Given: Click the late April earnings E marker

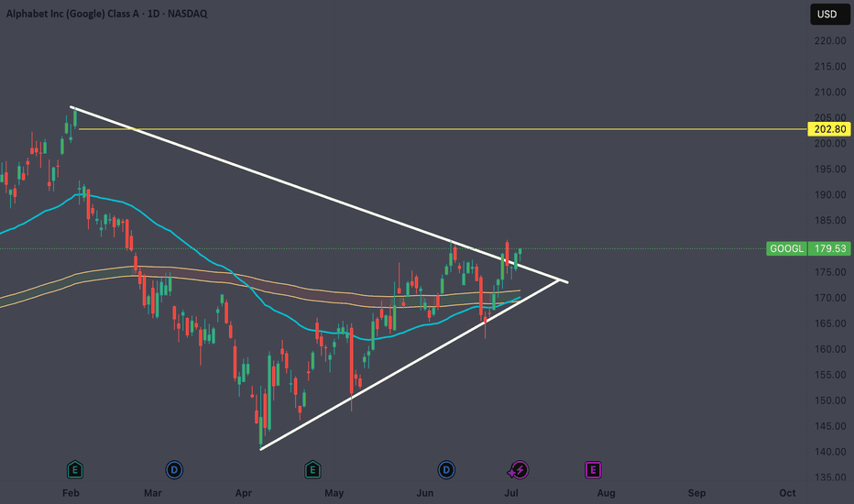Looking at the screenshot, I should point(312,470).
